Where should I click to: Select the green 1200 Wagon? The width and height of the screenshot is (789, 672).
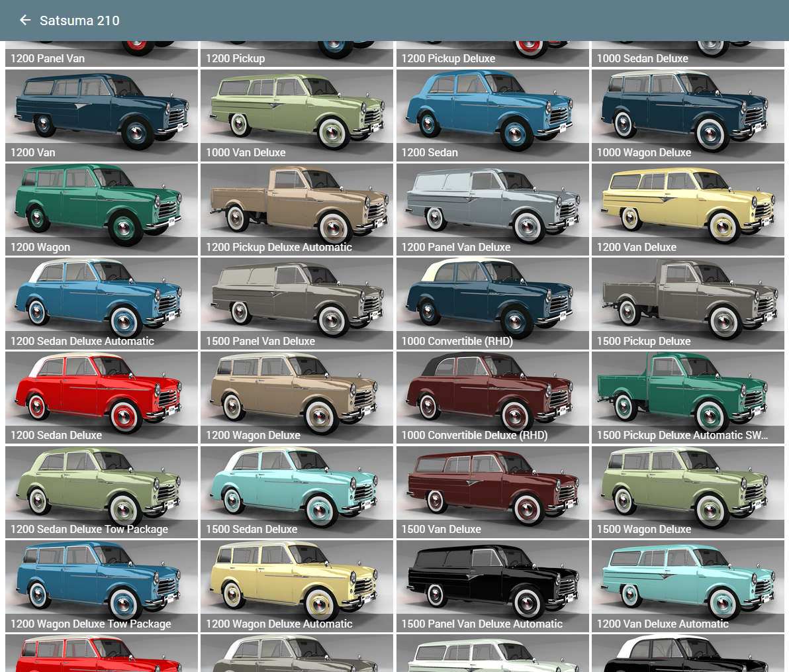tap(102, 209)
